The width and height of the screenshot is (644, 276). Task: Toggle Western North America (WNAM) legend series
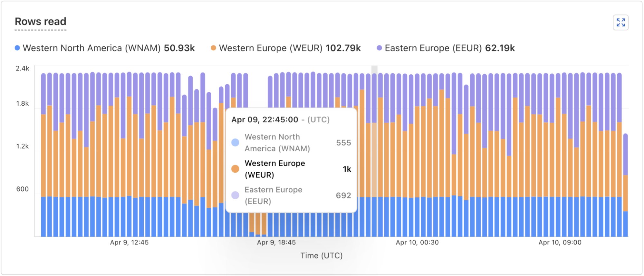click(x=91, y=48)
